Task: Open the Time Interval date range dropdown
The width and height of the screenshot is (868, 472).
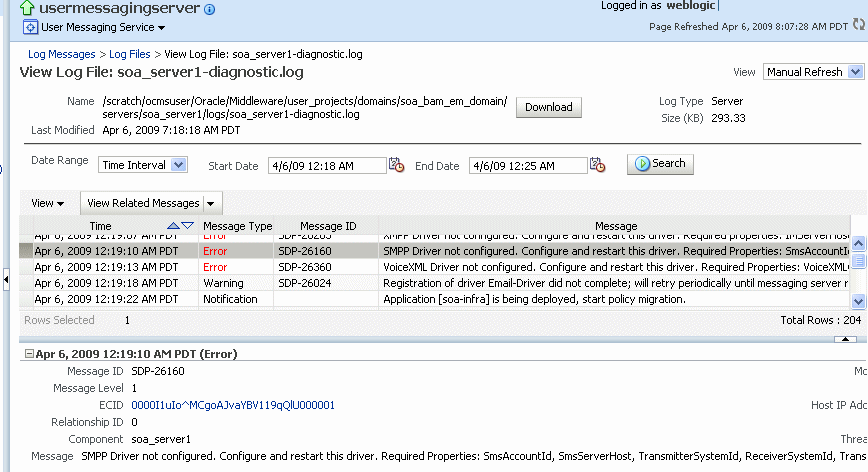Action: pos(143,165)
